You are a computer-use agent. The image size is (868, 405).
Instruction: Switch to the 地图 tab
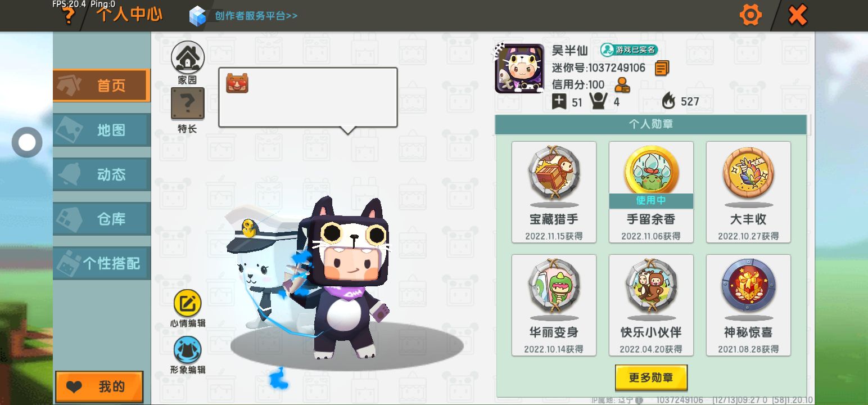(x=102, y=130)
